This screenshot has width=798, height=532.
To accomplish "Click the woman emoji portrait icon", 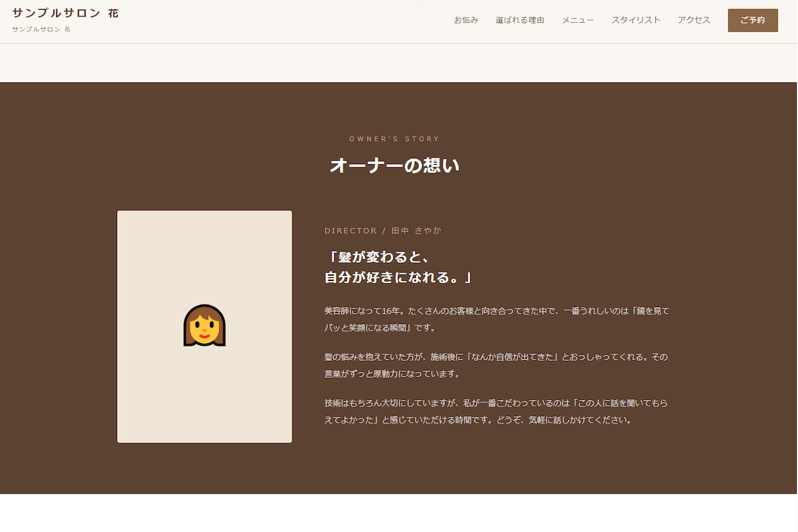I will pos(205,325).
